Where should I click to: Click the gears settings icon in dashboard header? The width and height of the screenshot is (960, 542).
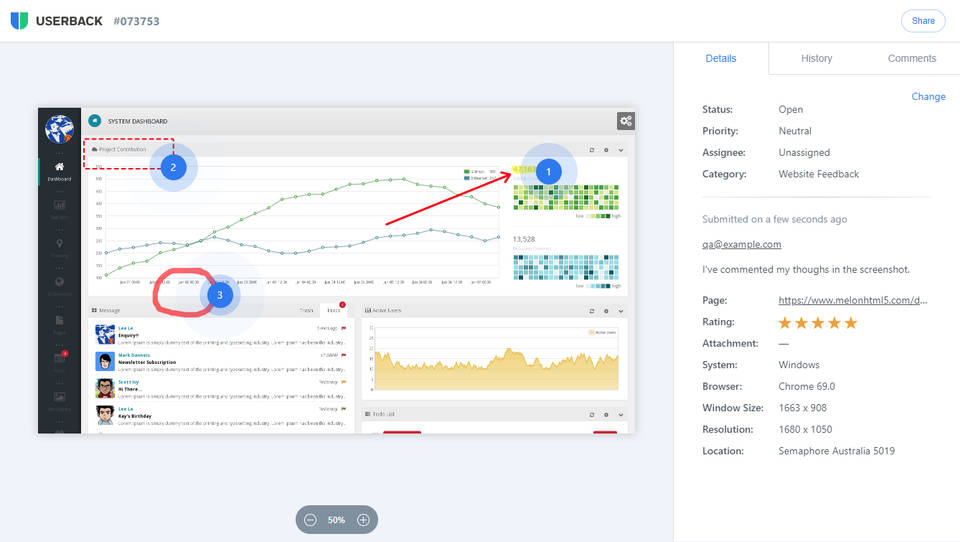pos(626,121)
